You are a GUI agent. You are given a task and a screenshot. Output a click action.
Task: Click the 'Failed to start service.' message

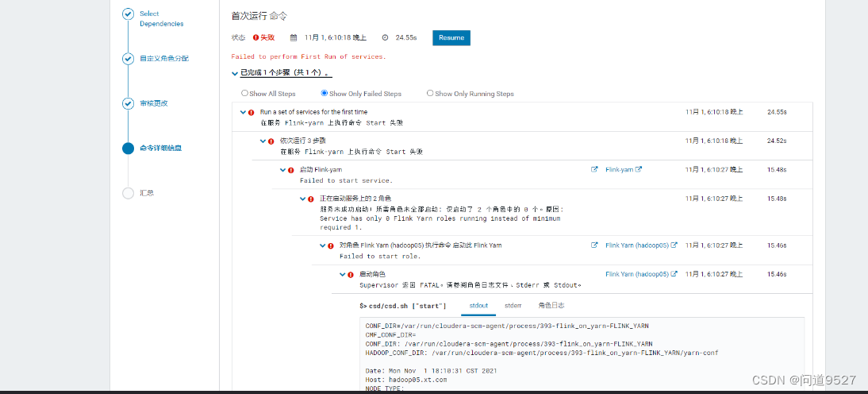(x=347, y=180)
